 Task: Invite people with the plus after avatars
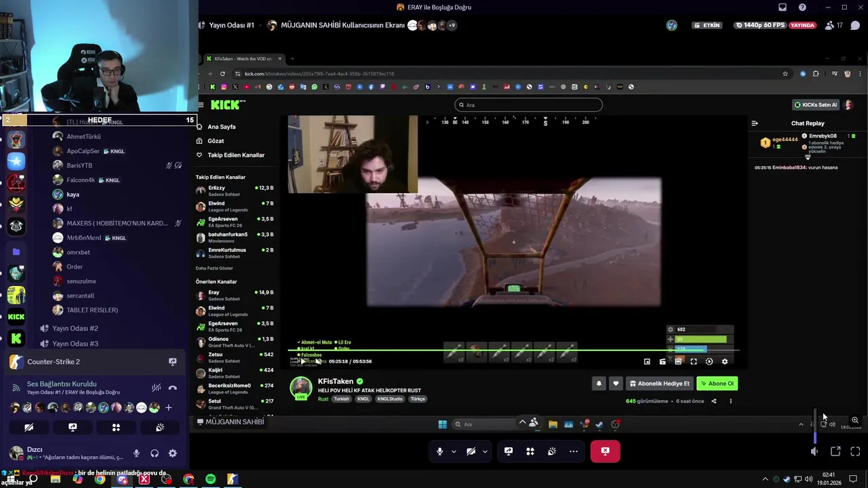point(168,407)
